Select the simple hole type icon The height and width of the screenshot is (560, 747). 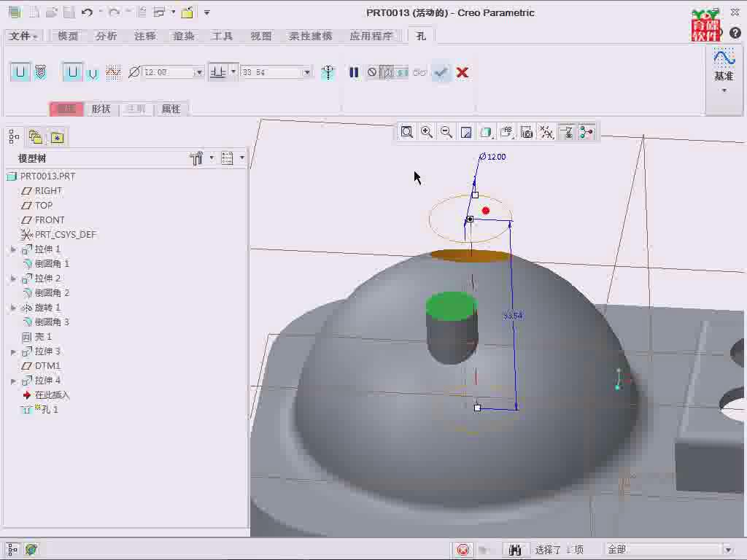point(20,72)
